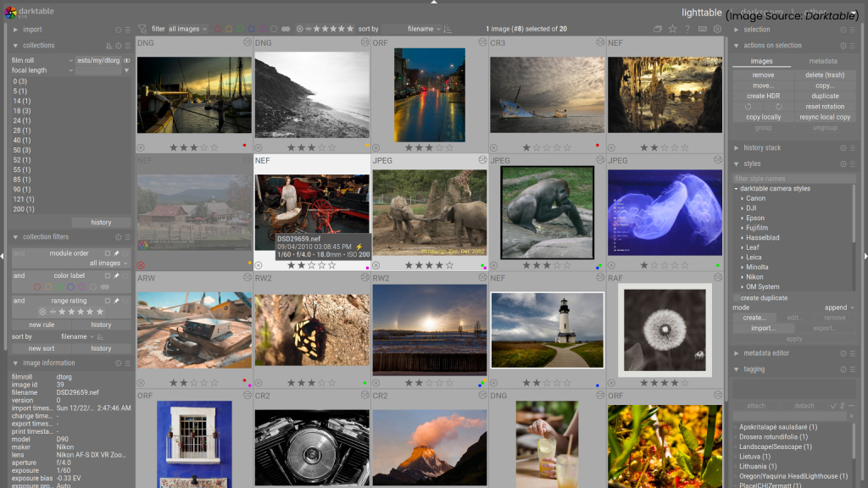Click the group images icon in top bar
The height and width of the screenshot is (488, 868).
(x=658, y=30)
